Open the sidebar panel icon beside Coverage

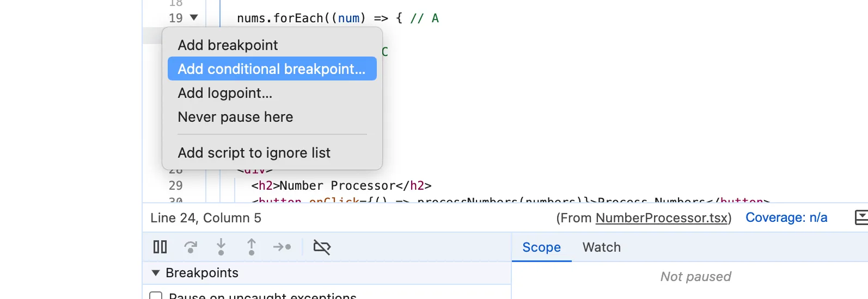pyautogui.click(x=861, y=217)
